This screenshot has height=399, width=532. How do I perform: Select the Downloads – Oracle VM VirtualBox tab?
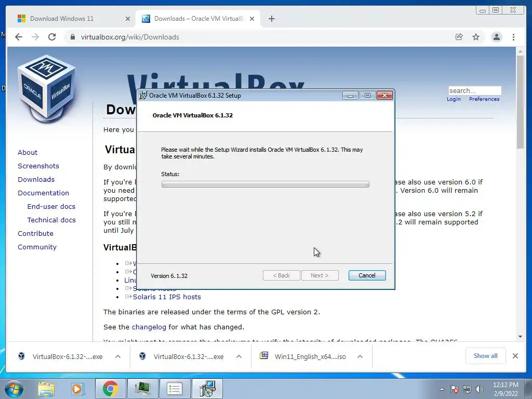coord(198,19)
